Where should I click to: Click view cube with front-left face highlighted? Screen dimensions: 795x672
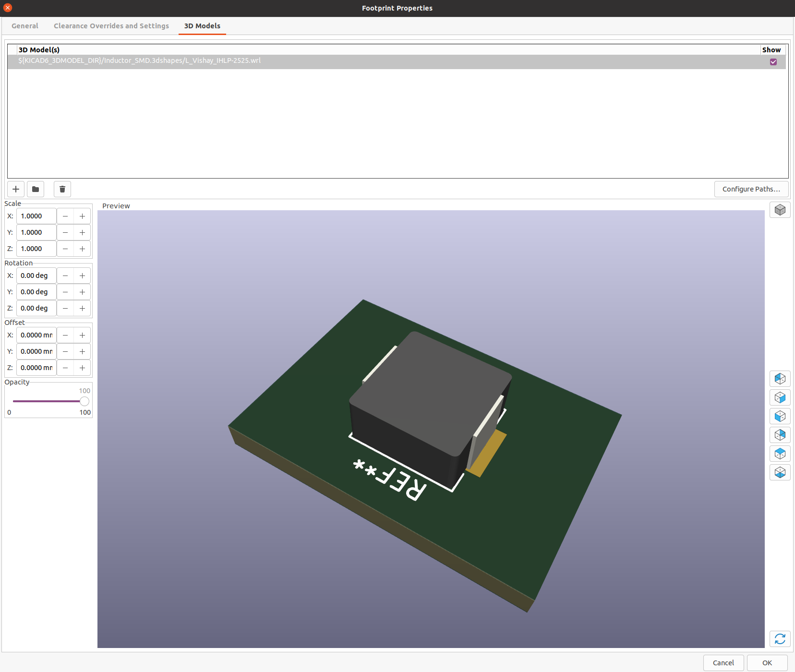pos(780,416)
